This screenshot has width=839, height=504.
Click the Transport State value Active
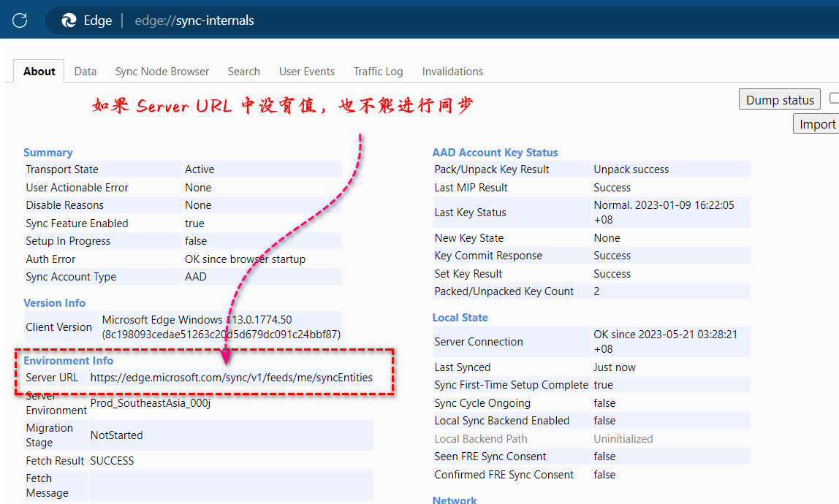coord(200,169)
